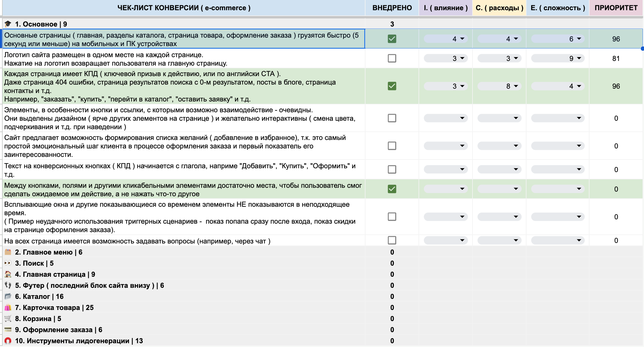This screenshot has width=644, height=347.
Task: Click the yellow C. (расходы) header cell
Action: [x=499, y=8]
